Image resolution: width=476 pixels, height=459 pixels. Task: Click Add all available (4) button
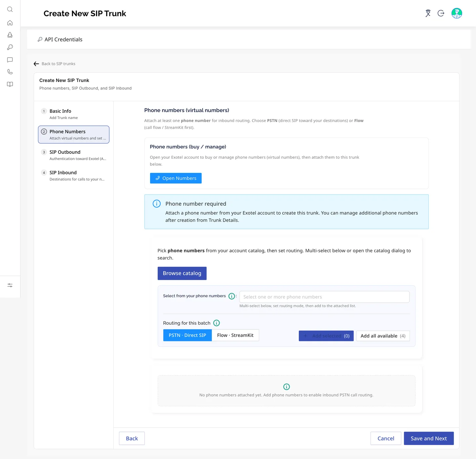(x=383, y=336)
